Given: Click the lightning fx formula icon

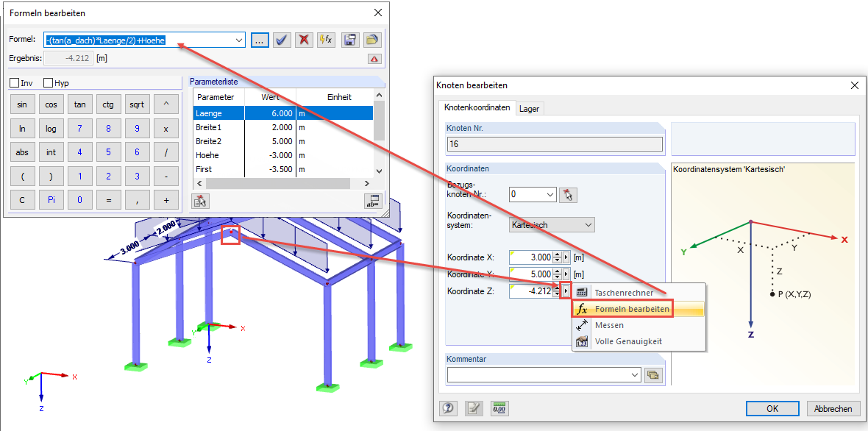Looking at the screenshot, I should coord(326,40).
